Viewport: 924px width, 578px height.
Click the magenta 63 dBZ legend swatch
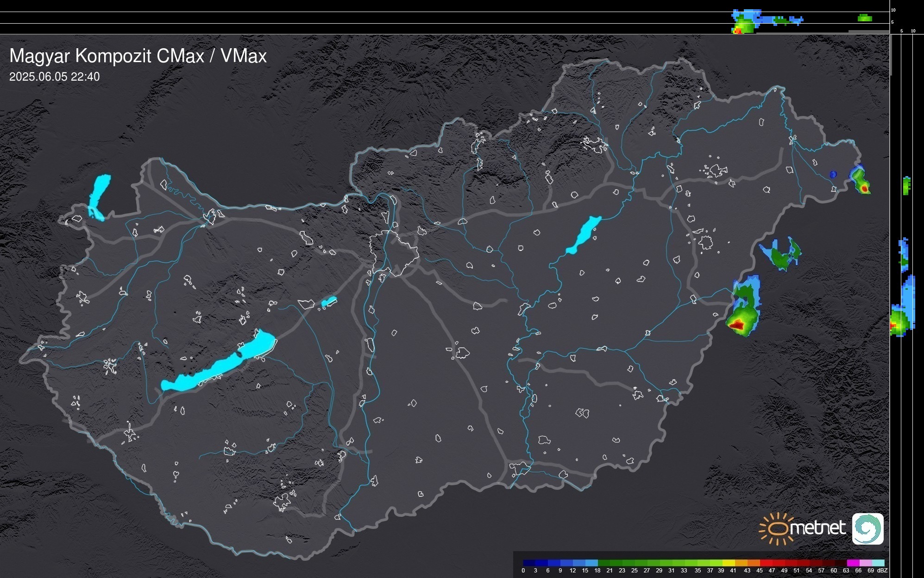[853, 563]
